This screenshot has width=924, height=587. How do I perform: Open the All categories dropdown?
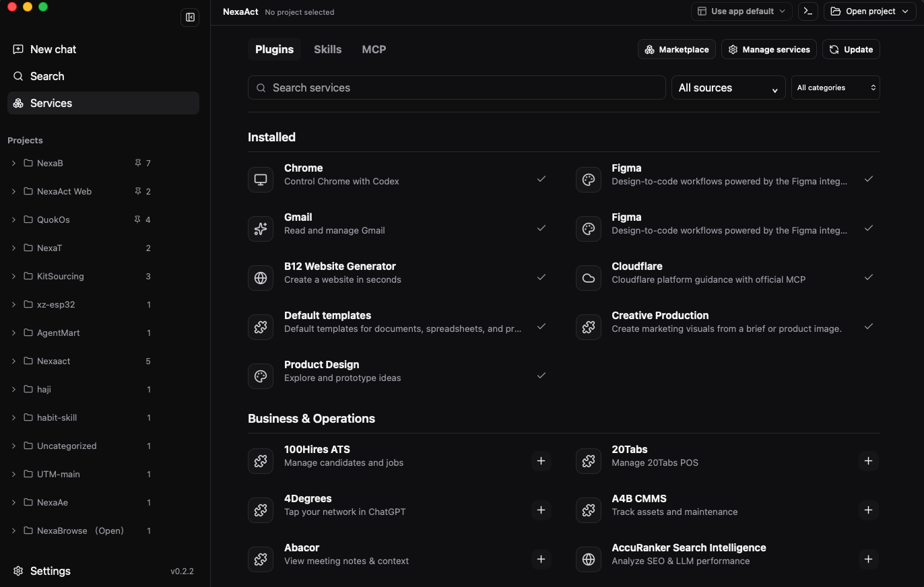pos(836,88)
